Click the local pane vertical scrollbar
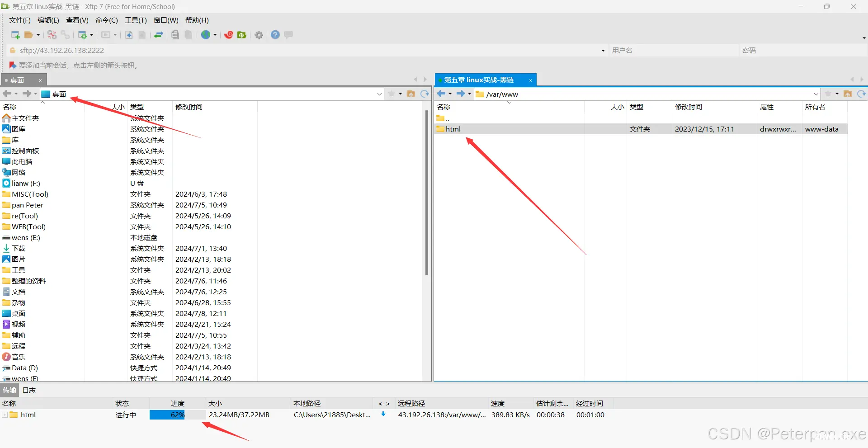Image resolution: width=868 pixels, height=448 pixels. [x=426, y=193]
